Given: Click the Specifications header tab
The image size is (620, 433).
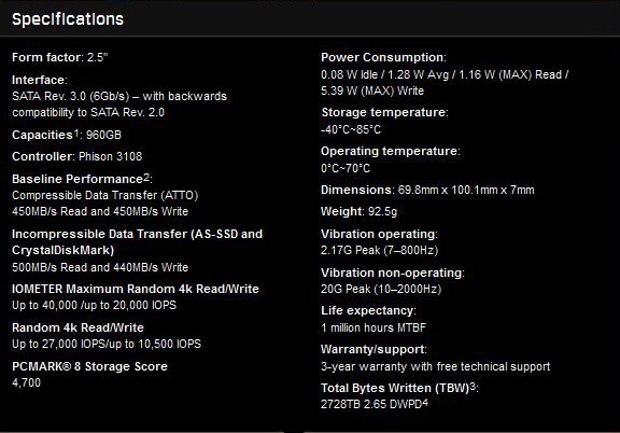Looking at the screenshot, I should click(x=68, y=19).
